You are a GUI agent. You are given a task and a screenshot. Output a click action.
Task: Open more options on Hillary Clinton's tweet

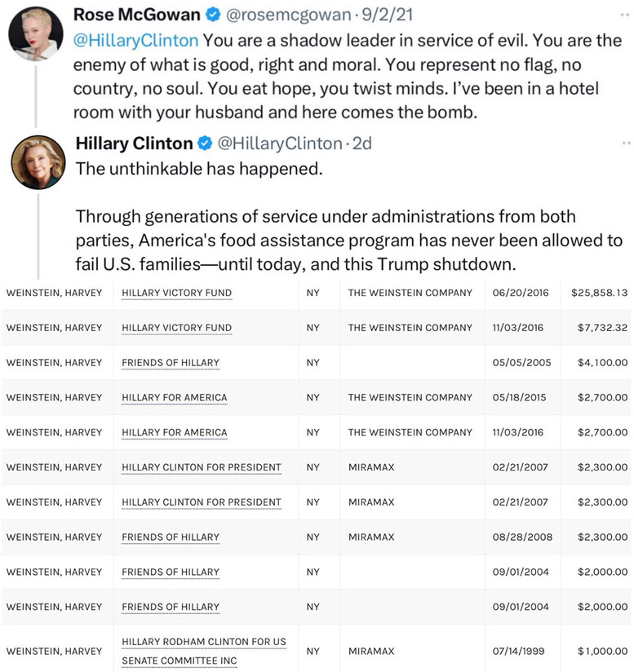pyautogui.click(x=626, y=143)
